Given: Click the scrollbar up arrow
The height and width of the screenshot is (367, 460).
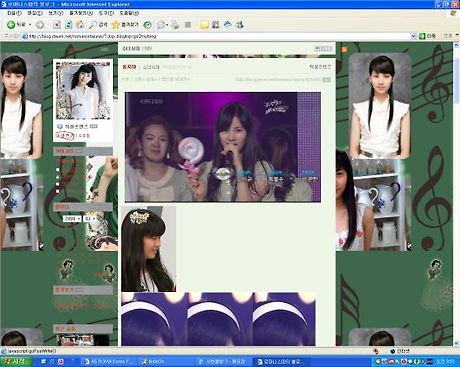Looking at the screenshot, I should point(456,44).
